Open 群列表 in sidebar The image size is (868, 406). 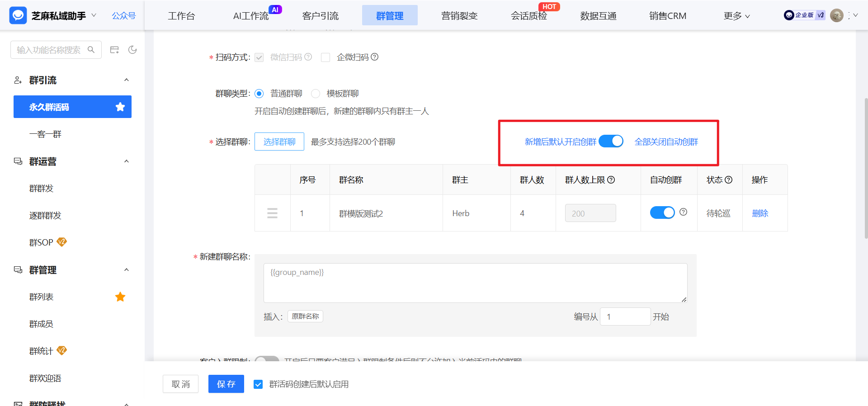(41, 297)
